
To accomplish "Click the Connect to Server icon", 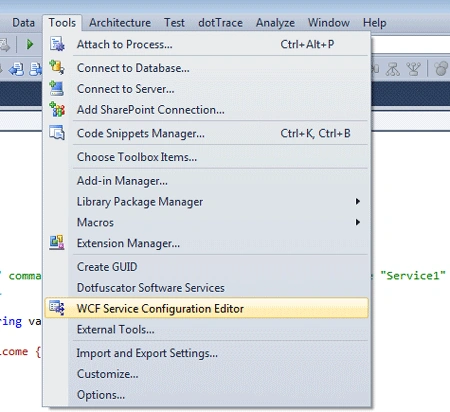I will coord(57,89).
